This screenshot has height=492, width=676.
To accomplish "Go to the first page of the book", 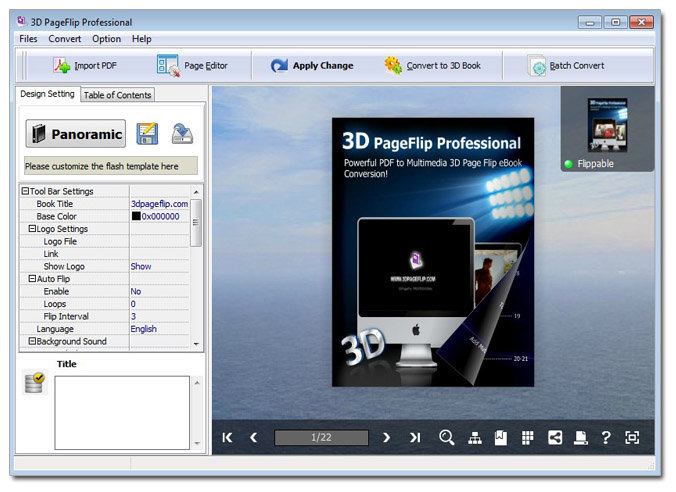I will click(227, 438).
